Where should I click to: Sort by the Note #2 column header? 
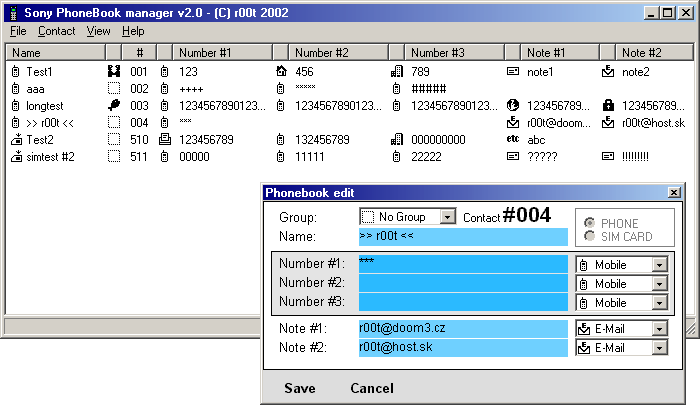coord(654,52)
